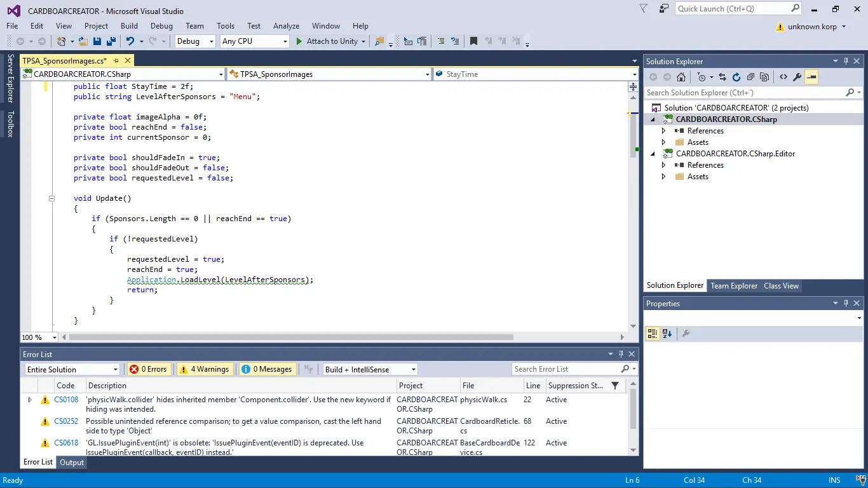Switch to the Team Explorer tab
868x488 pixels.
pyautogui.click(x=733, y=286)
